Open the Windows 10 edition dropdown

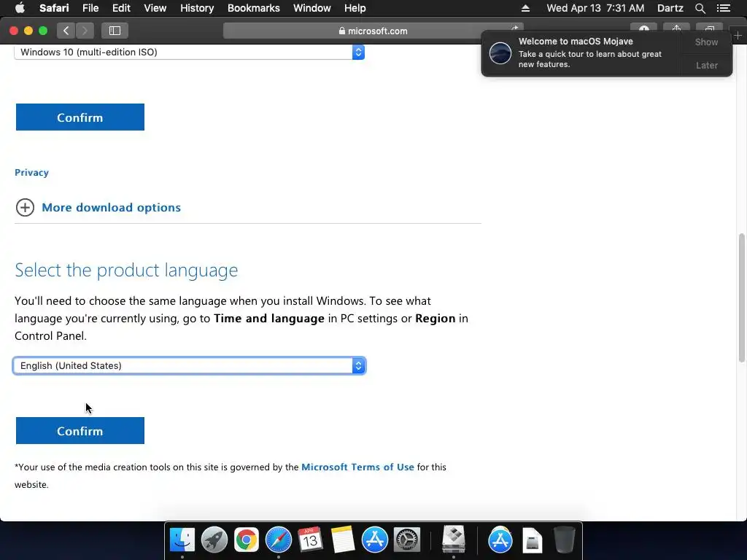(x=190, y=52)
